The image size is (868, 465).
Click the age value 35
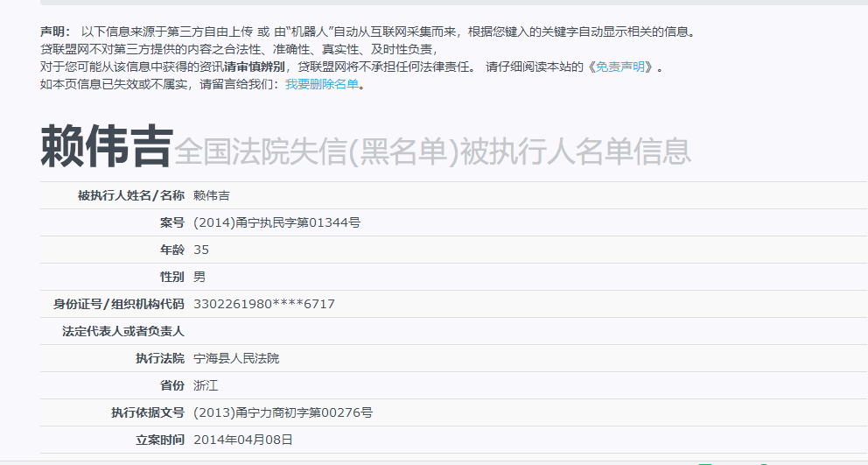click(201, 250)
